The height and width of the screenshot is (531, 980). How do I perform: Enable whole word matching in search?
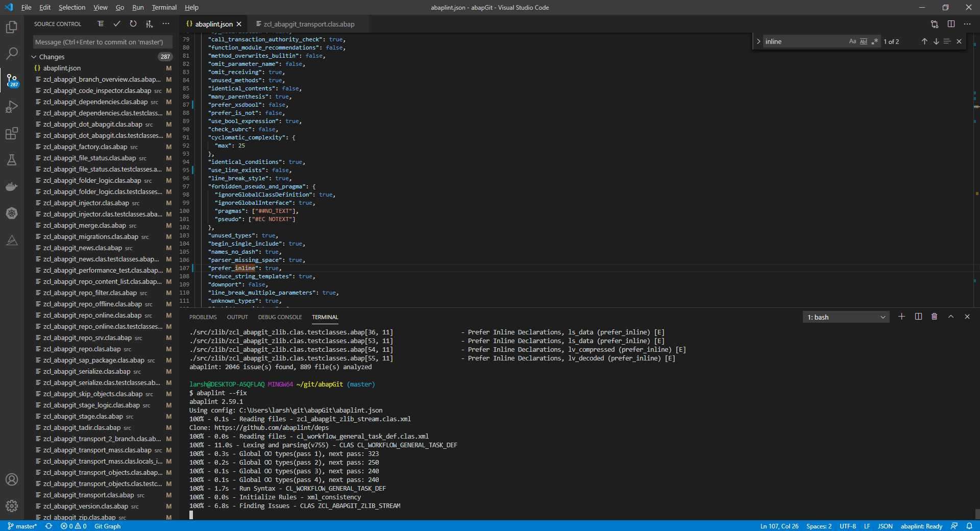(864, 41)
